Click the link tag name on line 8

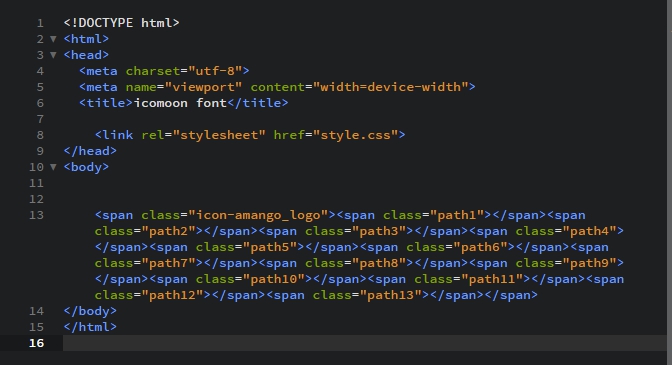point(118,135)
